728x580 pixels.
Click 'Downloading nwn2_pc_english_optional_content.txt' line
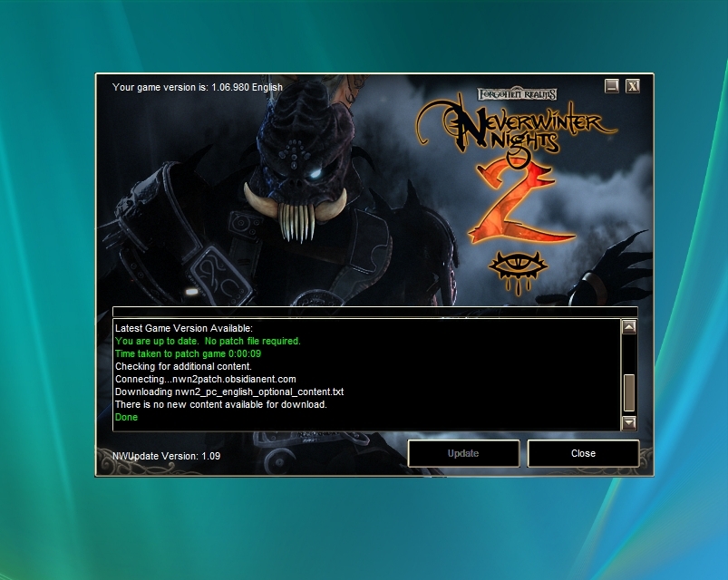(229, 392)
